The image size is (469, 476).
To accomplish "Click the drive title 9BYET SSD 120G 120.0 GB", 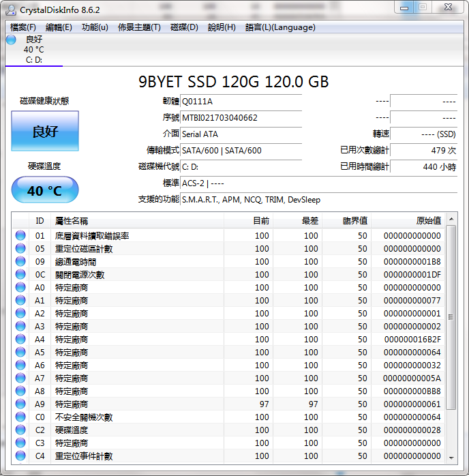I will [x=234, y=82].
